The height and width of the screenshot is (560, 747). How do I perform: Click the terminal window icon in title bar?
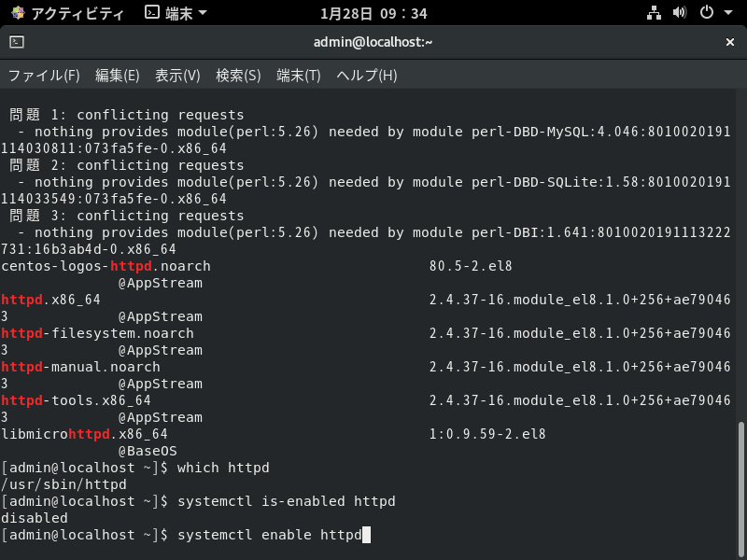pos(17,42)
